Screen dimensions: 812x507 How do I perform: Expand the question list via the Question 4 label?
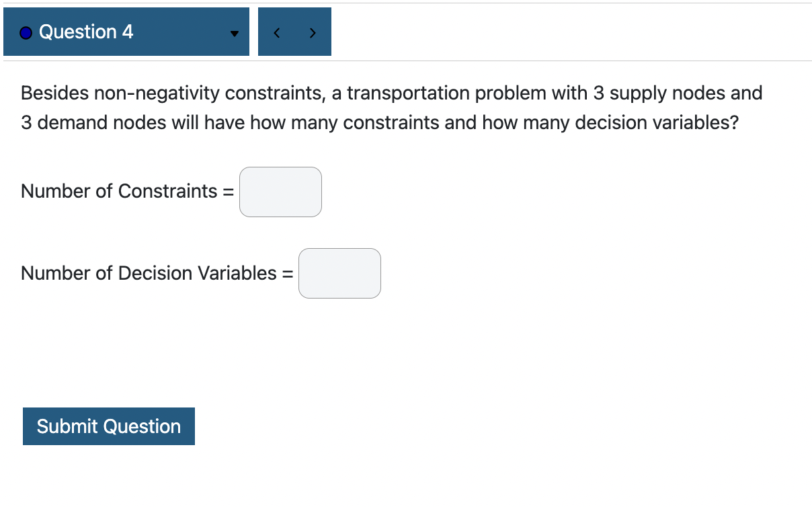pos(86,32)
